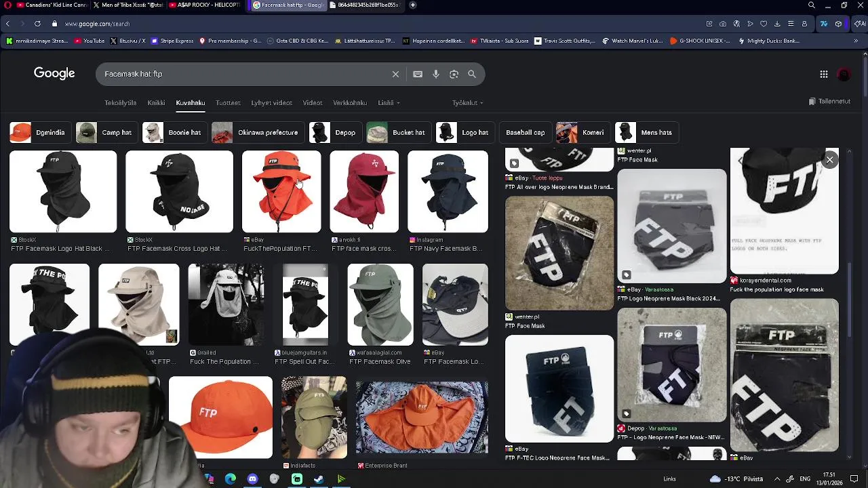
Task: Switch to the Canadiens' Kid Line browser tab
Action: point(46,5)
